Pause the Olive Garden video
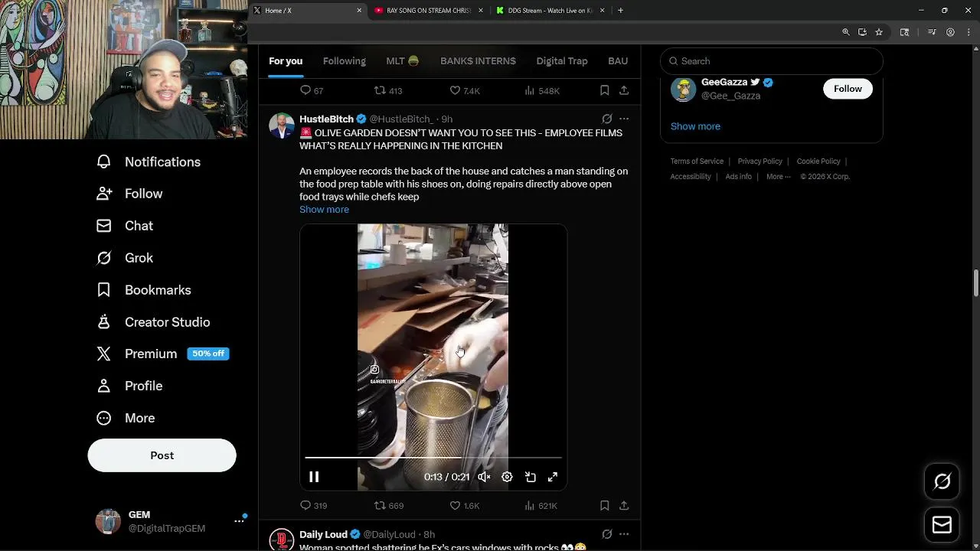 pyautogui.click(x=314, y=477)
